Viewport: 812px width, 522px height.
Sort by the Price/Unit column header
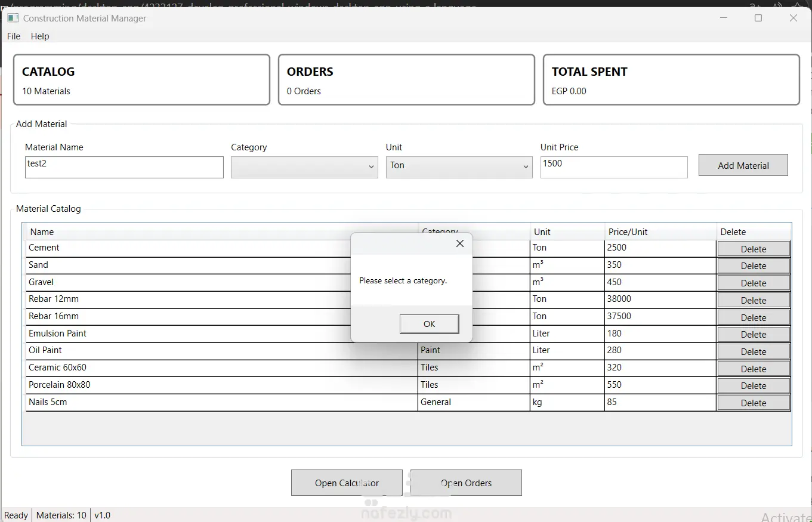(x=660, y=231)
